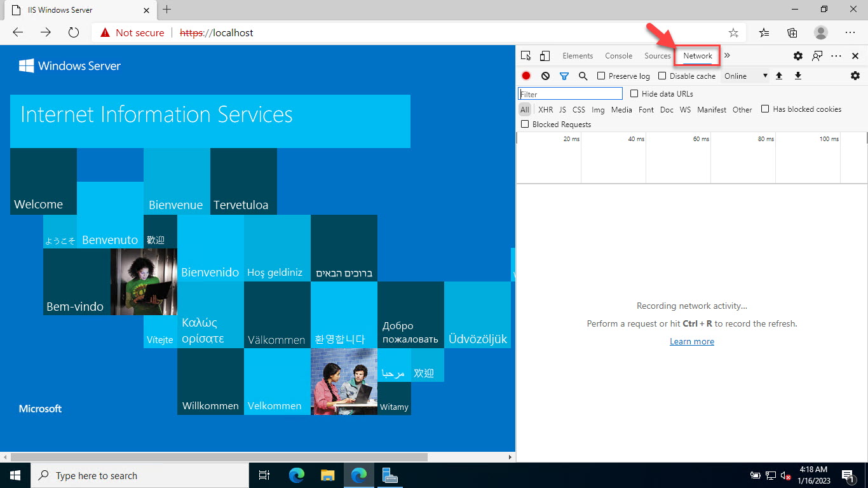Go back in browser
The image size is (868, 488).
pyautogui.click(x=18, y=32)
